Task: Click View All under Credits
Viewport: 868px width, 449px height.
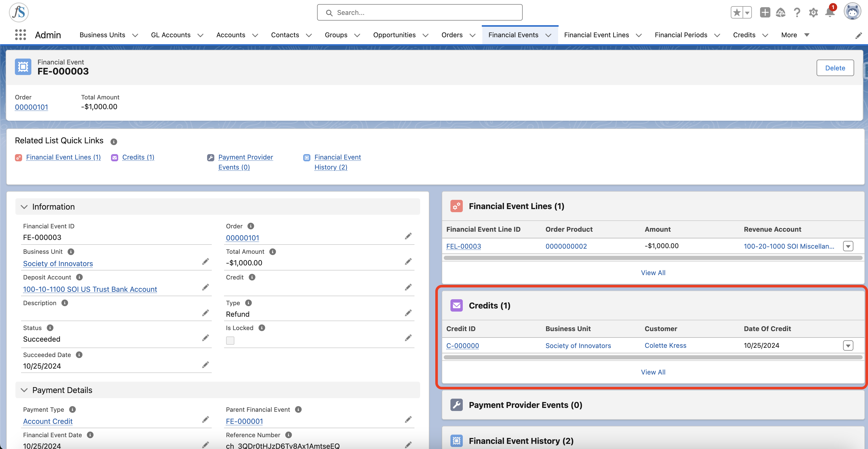Action: point(653,372)
